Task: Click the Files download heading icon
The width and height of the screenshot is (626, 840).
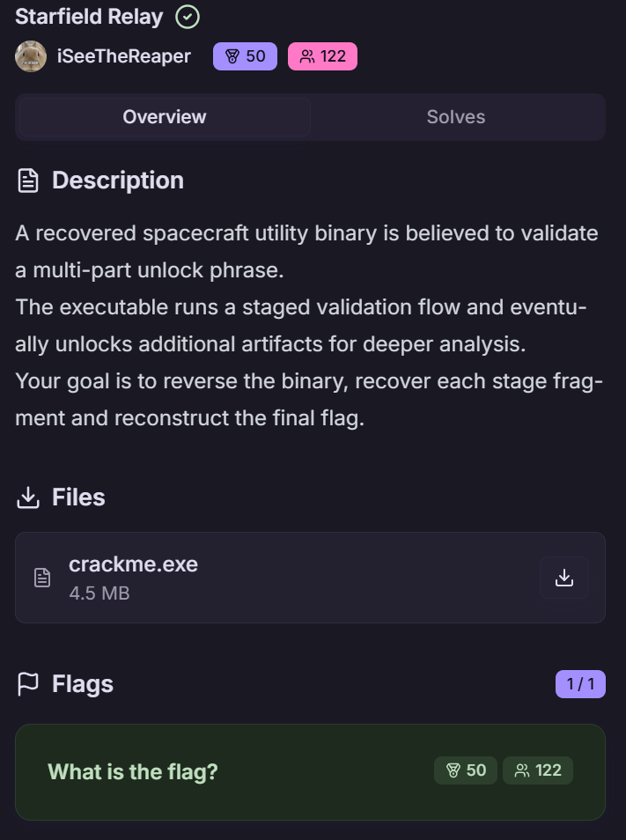Action: (29, 497)
